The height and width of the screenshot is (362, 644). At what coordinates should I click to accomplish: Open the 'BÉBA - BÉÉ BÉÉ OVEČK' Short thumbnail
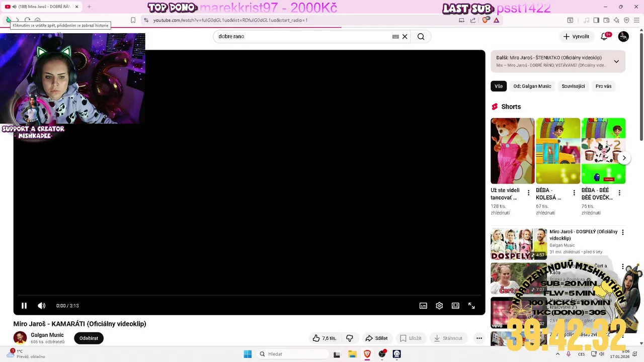603,151
